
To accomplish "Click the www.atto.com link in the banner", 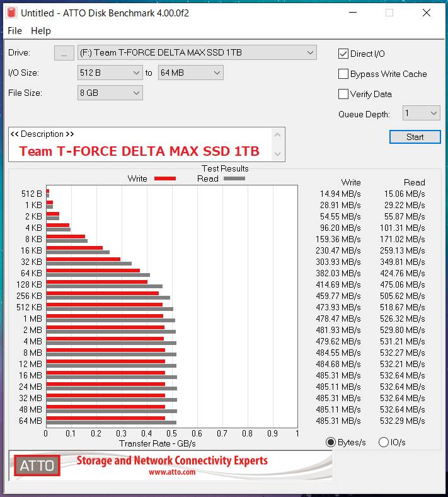I will point(172,472).
